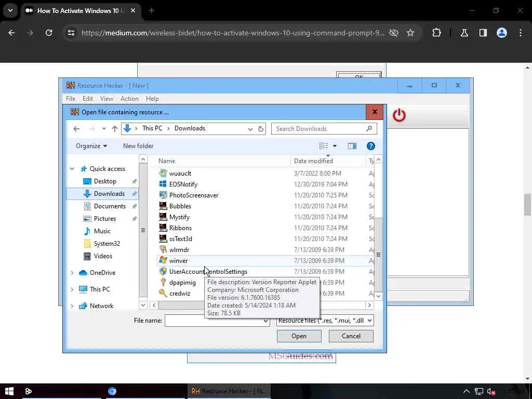Open the Chrome side panel icon

(483, 33)
